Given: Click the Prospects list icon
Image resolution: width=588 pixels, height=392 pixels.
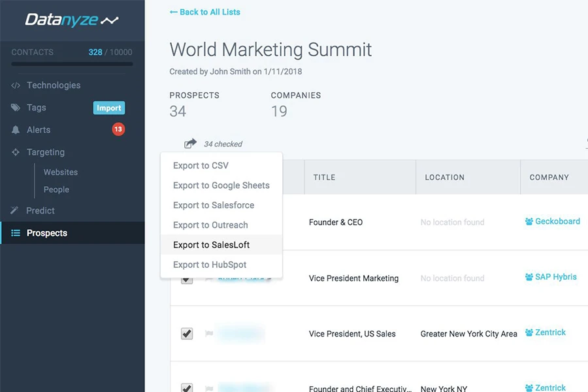Looking at the screenshot, I should pyautogui.click(x=16, y=233).
